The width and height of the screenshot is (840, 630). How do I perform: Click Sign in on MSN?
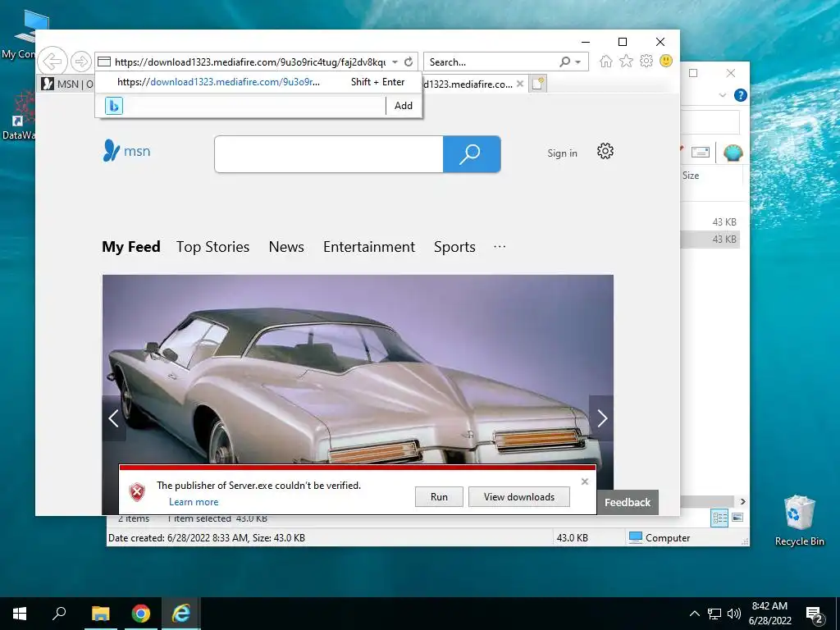562,153
